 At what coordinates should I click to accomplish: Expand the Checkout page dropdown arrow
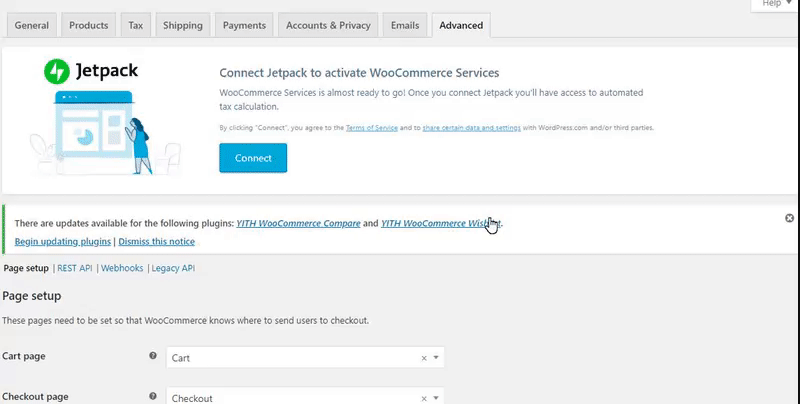point(436,398)
